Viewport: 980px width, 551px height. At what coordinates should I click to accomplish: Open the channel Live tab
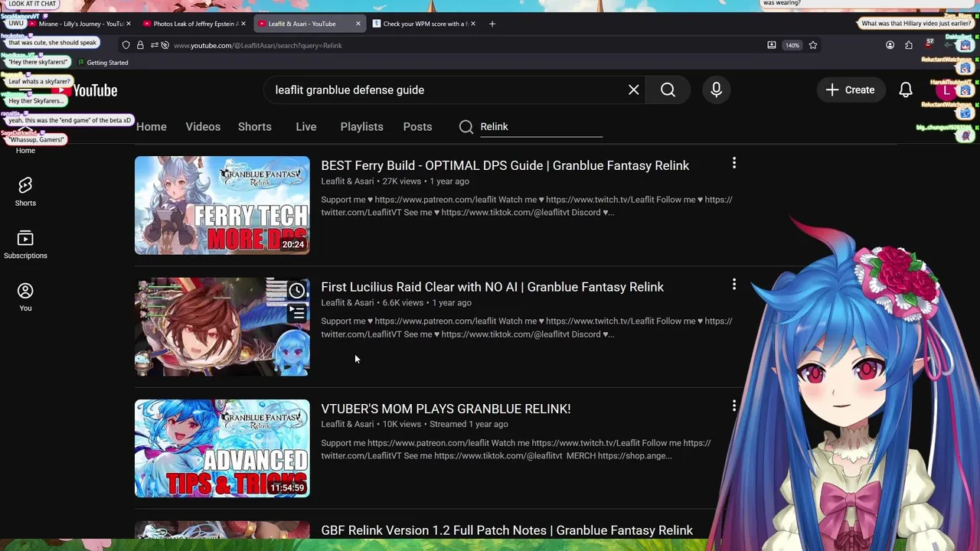coord(305,126)
